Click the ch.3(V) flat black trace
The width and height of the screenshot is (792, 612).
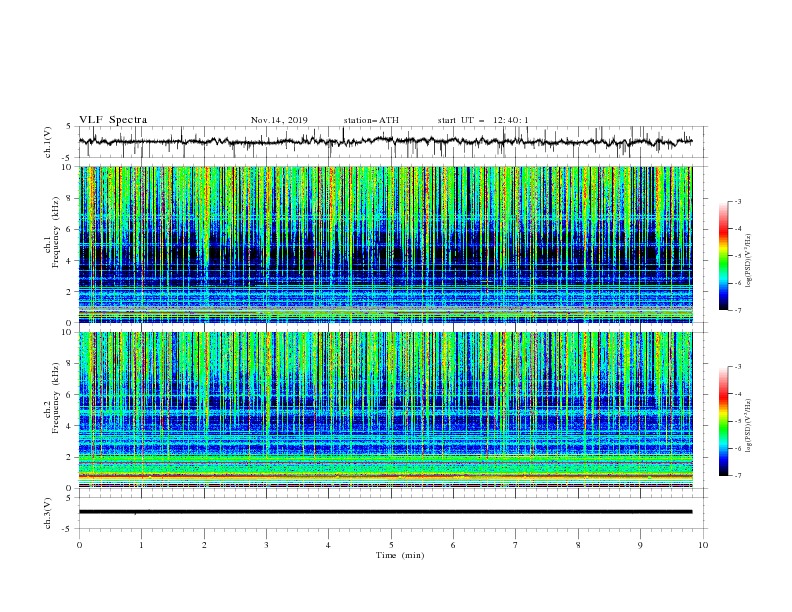pyautogui.click(x=385, y=512)
